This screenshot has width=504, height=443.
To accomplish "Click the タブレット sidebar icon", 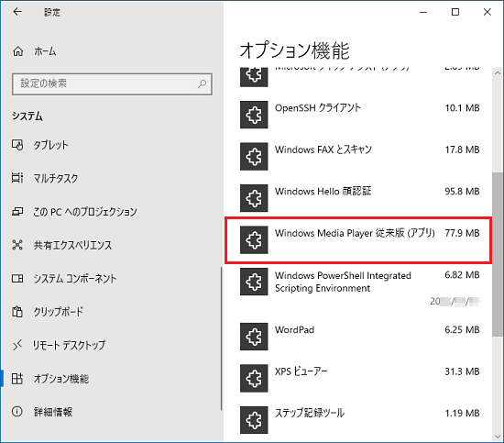I will pos(17,145).
